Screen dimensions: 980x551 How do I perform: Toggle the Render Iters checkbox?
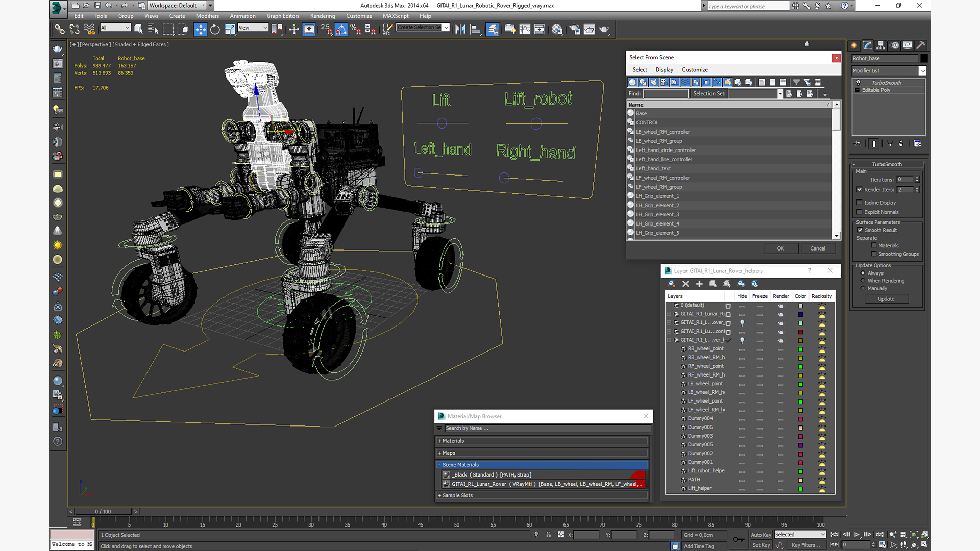point(860,190)
